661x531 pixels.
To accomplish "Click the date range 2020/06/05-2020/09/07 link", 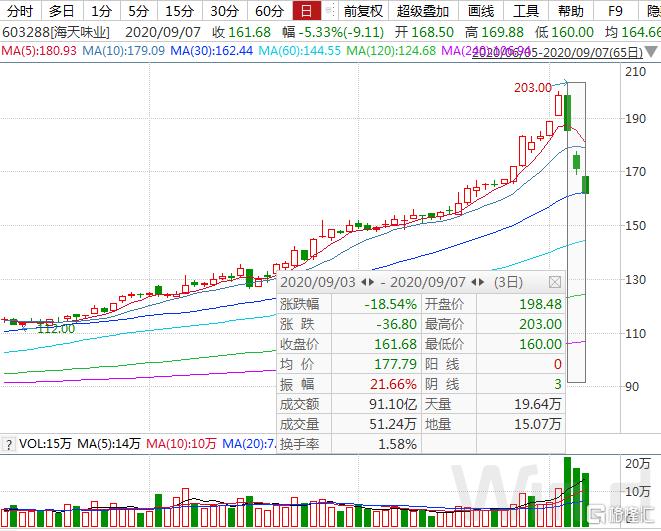I will (557, 53).
